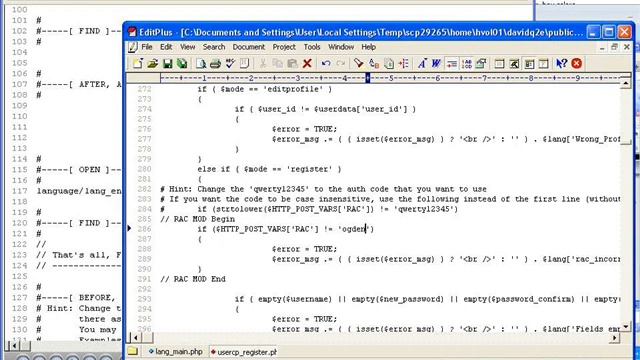640x360 pixels.
Task: Click the folder icon beside document tabs
Action: point(133,351)
